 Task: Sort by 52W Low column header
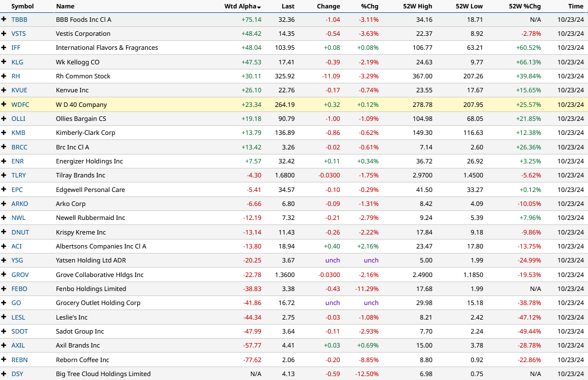(469, 6)
